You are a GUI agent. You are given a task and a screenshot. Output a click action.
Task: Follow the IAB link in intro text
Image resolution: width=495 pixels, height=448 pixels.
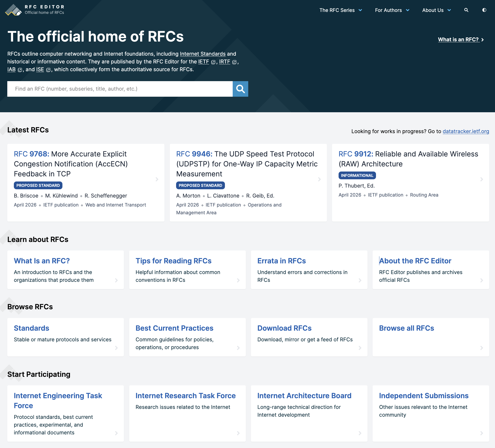tap(11, 69)
